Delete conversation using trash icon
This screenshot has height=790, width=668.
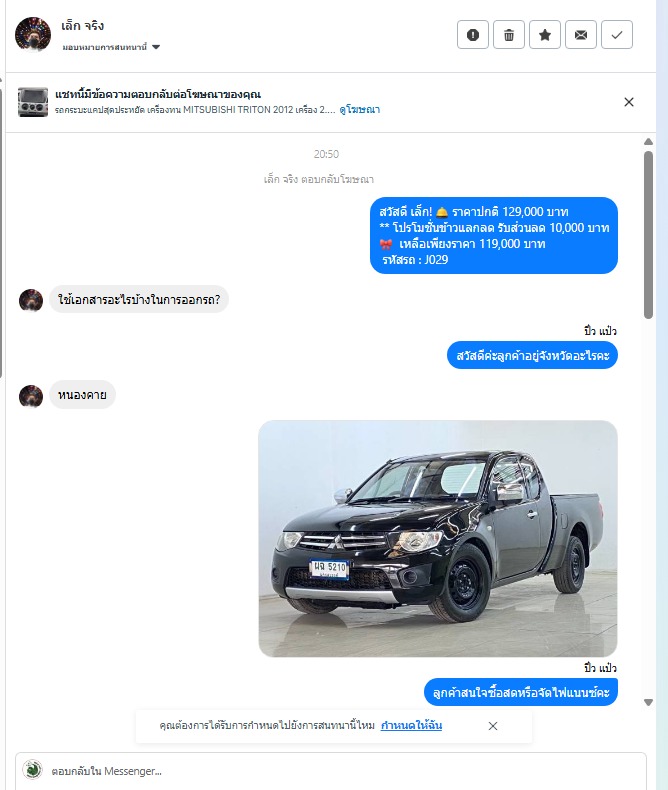click(509, 35)
